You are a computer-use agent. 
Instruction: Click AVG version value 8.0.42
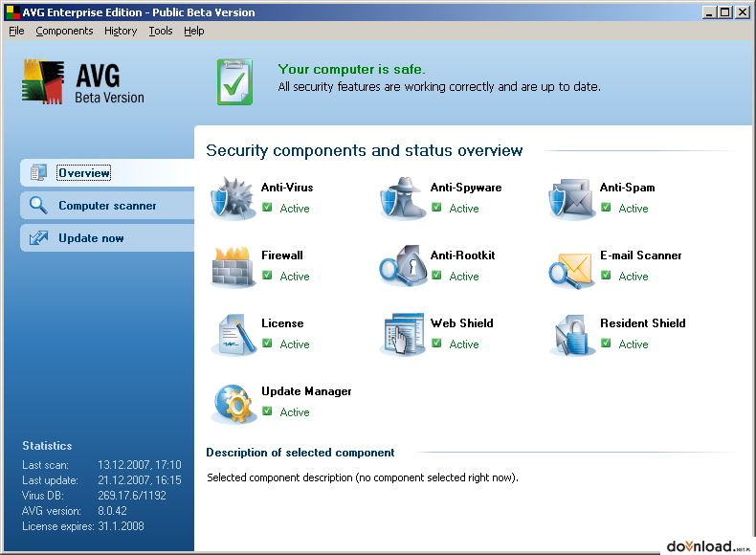(x=112, y=511)
